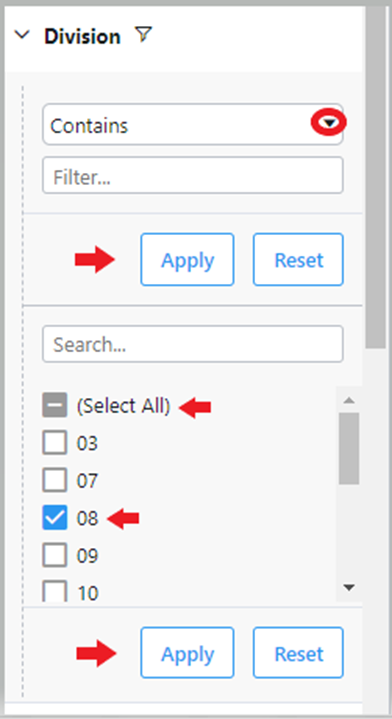Focus the Search... input box
Viewport: 392px width, 719px height.
point(193,344)
